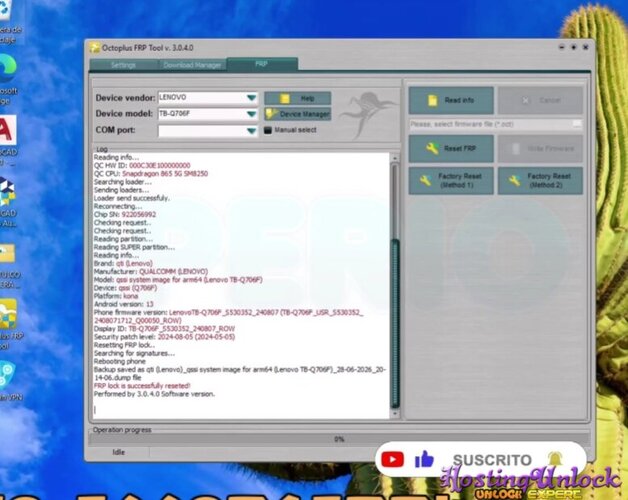The image size is (628, 500).
Task: Click the Chip SN log line
Action: click(x=125, y=214)
